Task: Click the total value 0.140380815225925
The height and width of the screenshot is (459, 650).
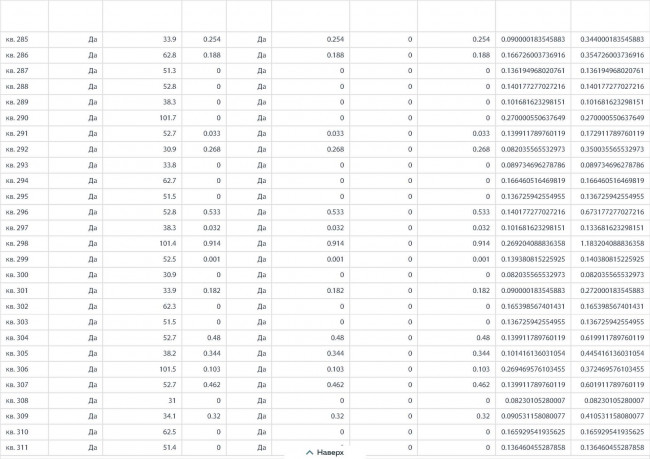Action: (612, 259)
